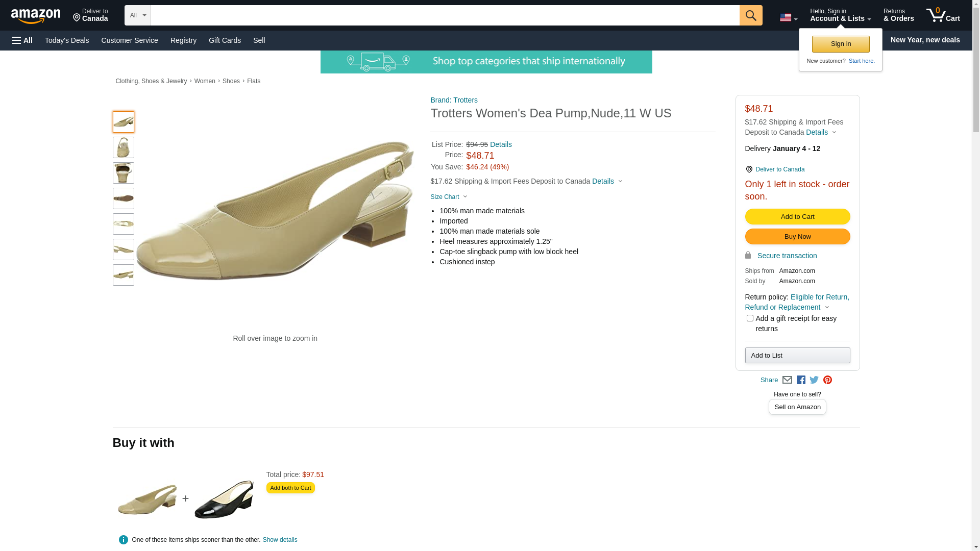The height and width of the screenshot is (551, 980).
Task: Share on Twitter icon
Action: click(x=814, y=380)
